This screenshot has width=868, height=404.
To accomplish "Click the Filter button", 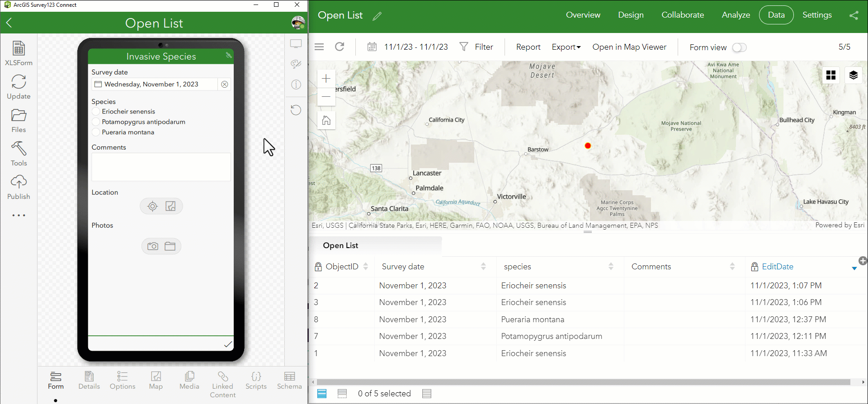I will click(476, 47).
